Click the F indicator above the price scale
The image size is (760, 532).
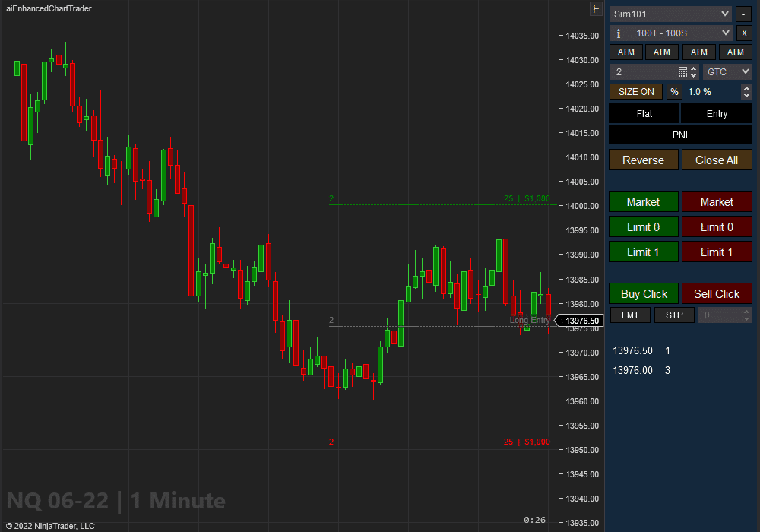pyautogui.click(x=596, y=8)
